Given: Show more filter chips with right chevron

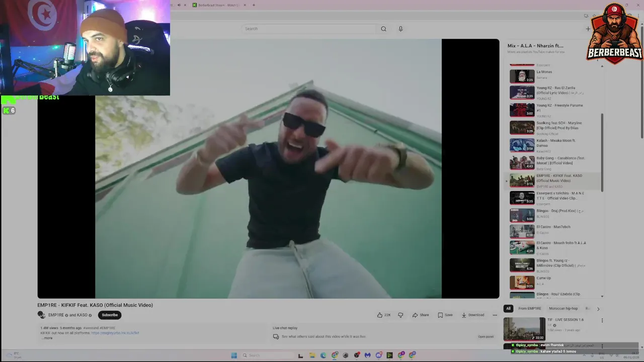Looking at the screenshot, I should 598,309.
